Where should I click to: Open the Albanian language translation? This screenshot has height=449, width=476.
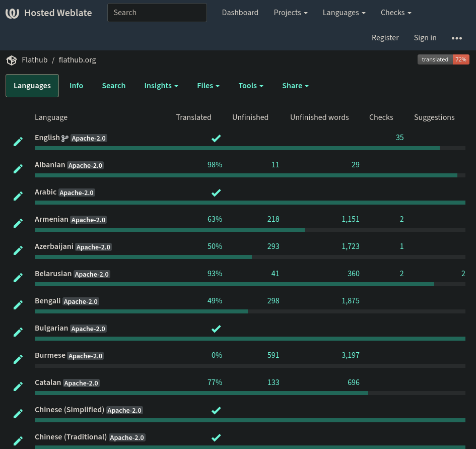pyautogui.click(x=50, y=165)
